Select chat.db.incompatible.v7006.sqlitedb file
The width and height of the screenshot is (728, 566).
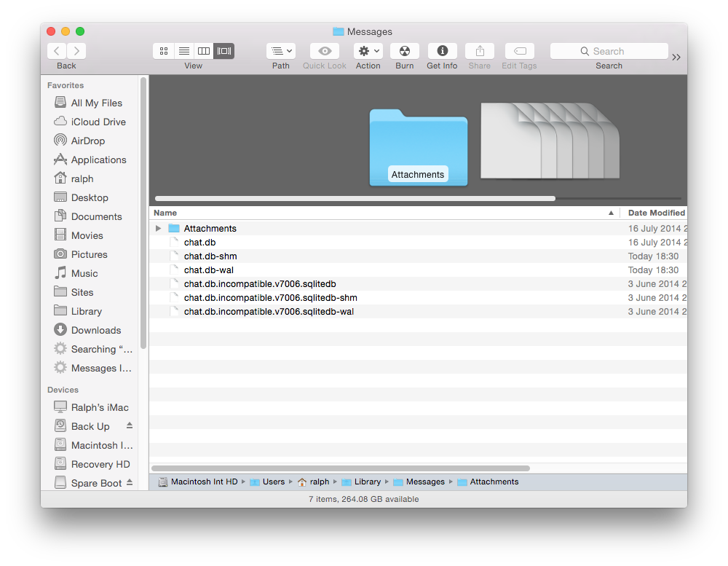[418, 284]
